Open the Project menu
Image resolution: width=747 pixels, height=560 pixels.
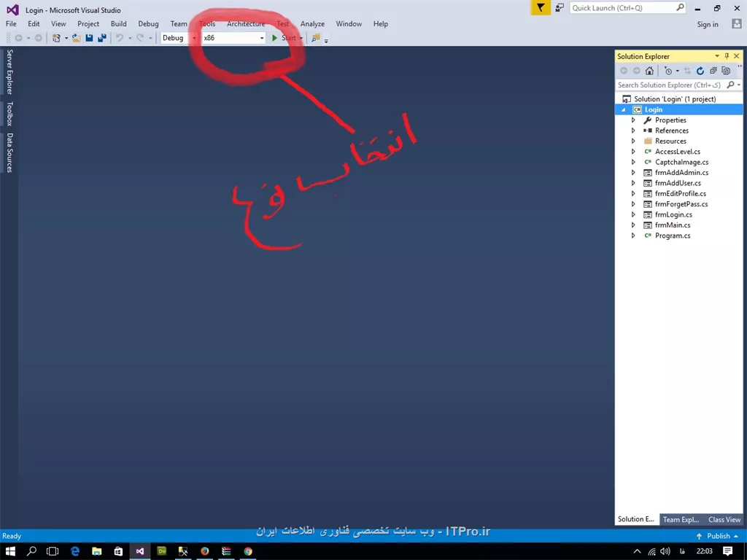click(88, 24)
